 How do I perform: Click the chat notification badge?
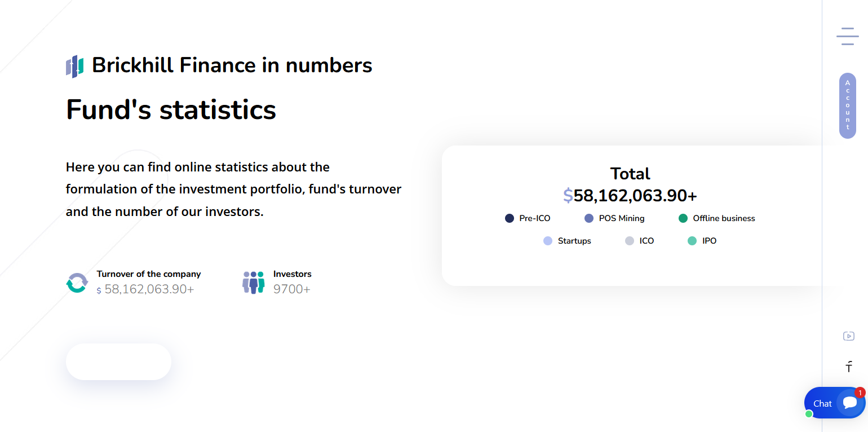pyautogui.click(x=860, y=392)
